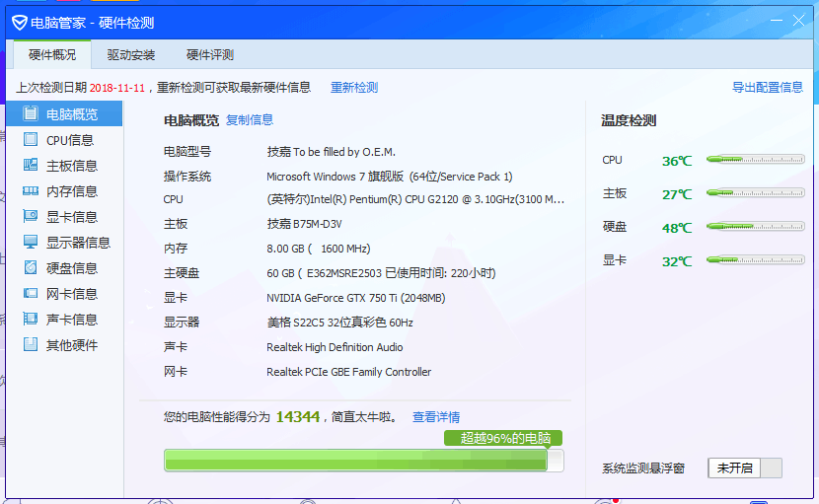Click the 重新检测 link
Screen dimensions: 819x504
pos(354,87)
